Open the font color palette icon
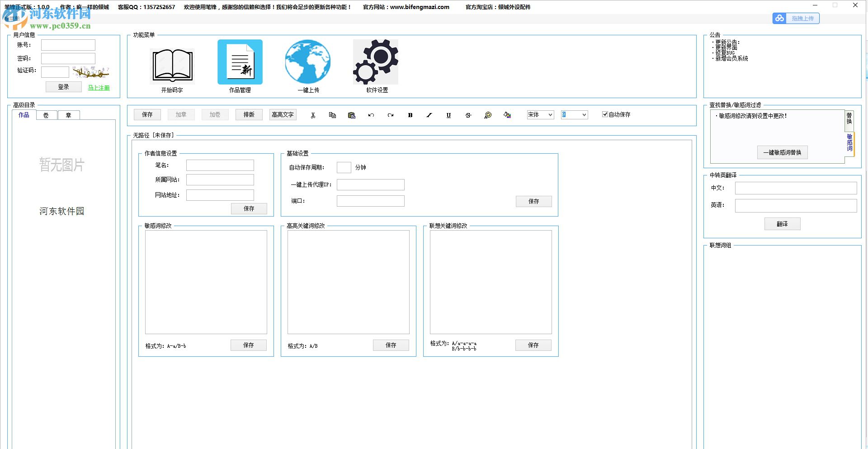 [x=488, y=115]
